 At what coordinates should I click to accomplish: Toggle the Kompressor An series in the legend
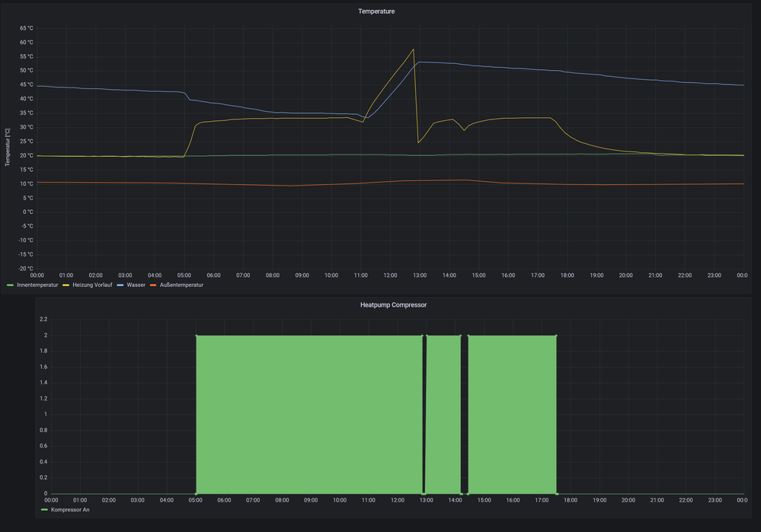(x=70, y=510)
